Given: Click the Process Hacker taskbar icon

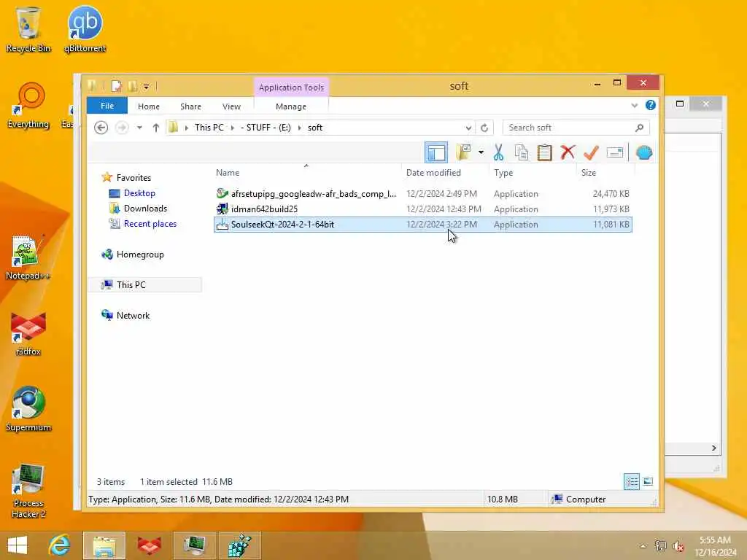Looking at the screenshot, I should [x=196, y=545].
